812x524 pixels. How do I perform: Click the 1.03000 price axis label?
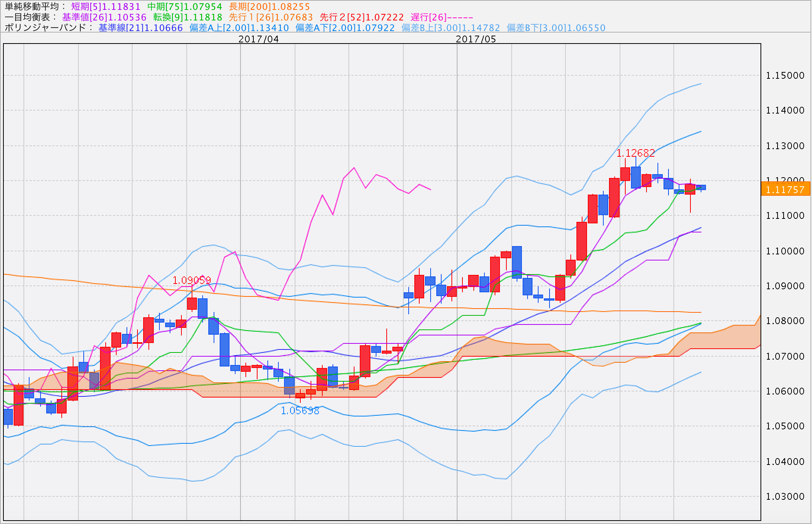click(x=785, y=496)
